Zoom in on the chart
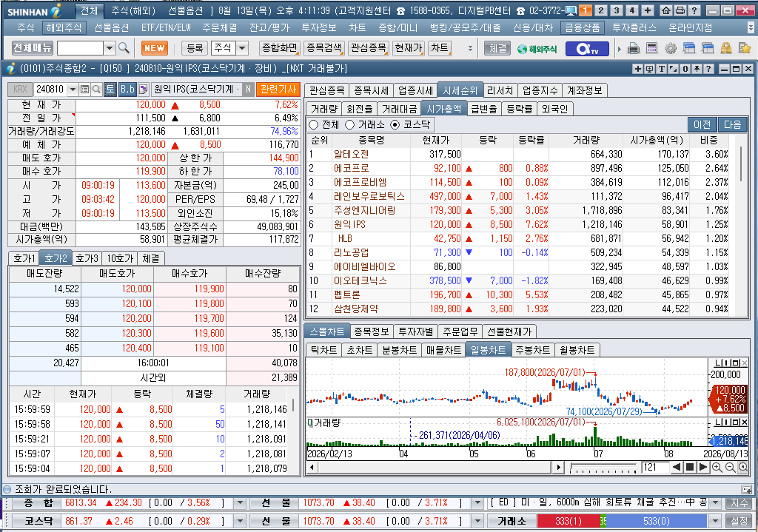758x532 pixels. click(717, 467)
